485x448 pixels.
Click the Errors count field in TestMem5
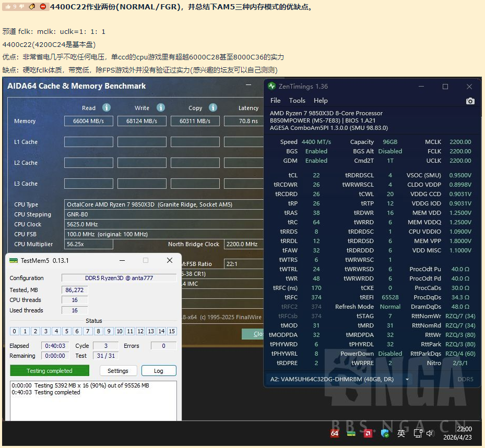pyautogui.click(x=163, y=346)
